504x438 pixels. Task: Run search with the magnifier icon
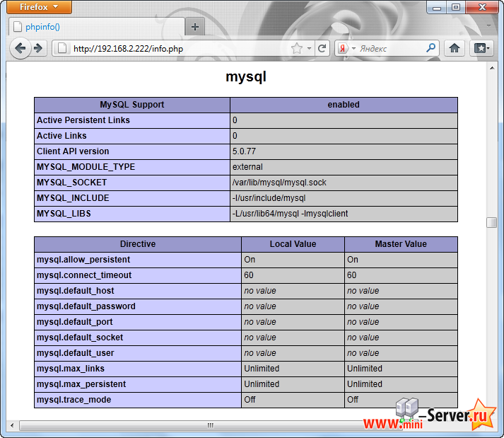coord(430,48)
